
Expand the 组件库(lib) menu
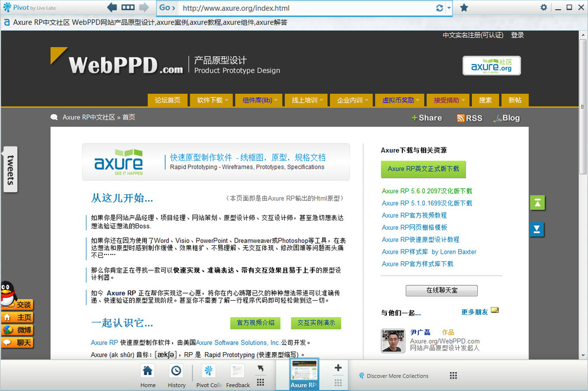pos(259,100)
